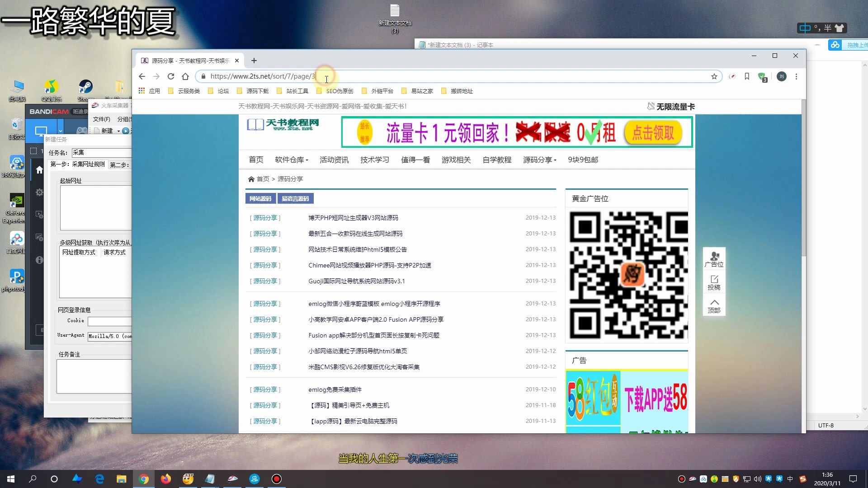Image resolution: width=868 pixels, height=488 pixels.
Task: Expand the 软件仓库 dropdown menu
Action: coord(291,160)
